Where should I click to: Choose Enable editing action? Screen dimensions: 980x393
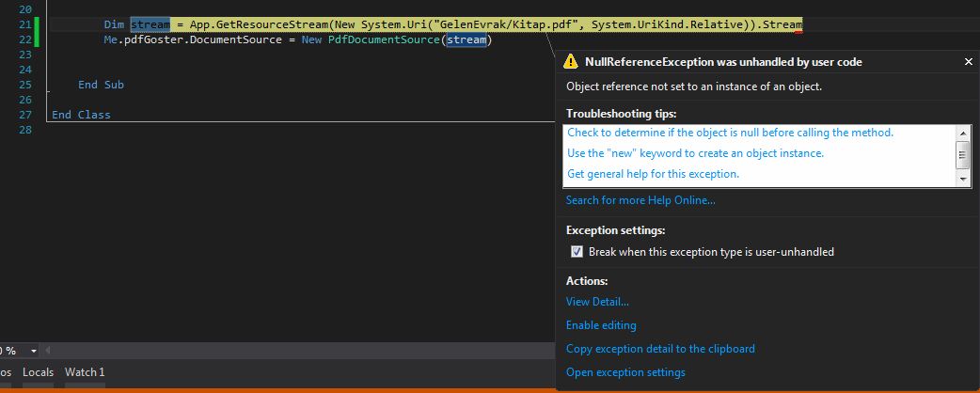coord(601,325)
